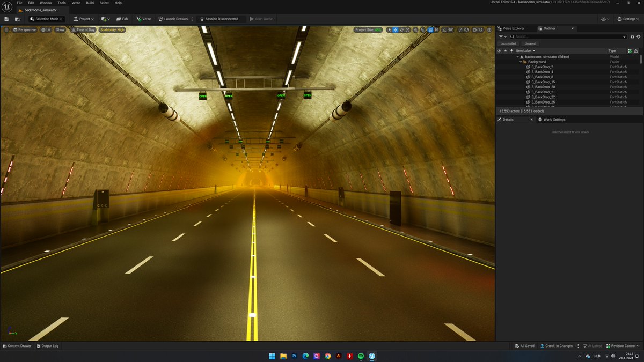Select S_BackDrop_22 in Outliner
Image resolution: width=644 pixels, height=362 pixels.
point(543,97)
